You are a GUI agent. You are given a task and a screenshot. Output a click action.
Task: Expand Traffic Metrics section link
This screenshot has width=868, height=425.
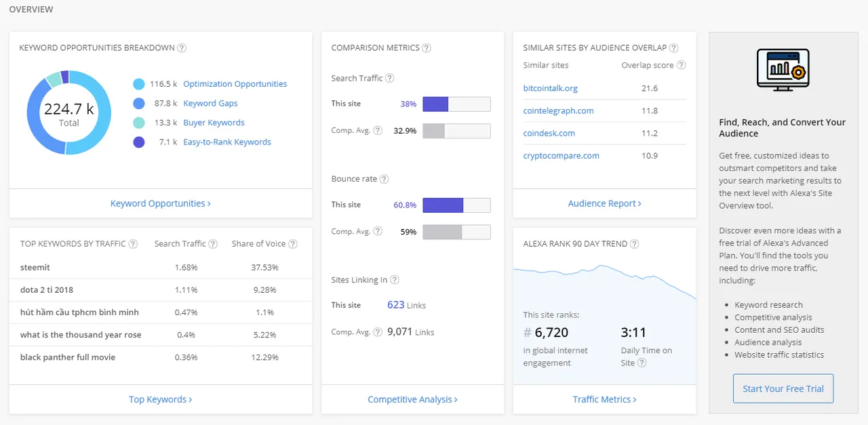[605, 399]
